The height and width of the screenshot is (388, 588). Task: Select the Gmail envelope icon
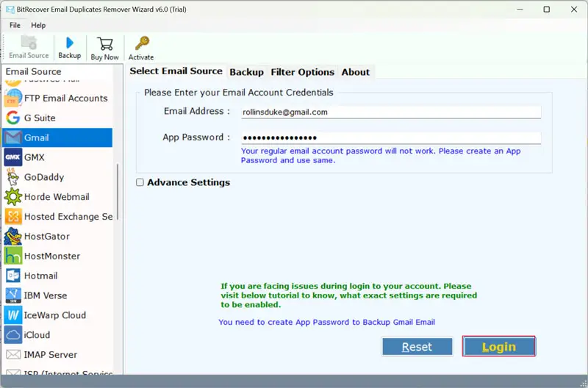coord(13,137)
